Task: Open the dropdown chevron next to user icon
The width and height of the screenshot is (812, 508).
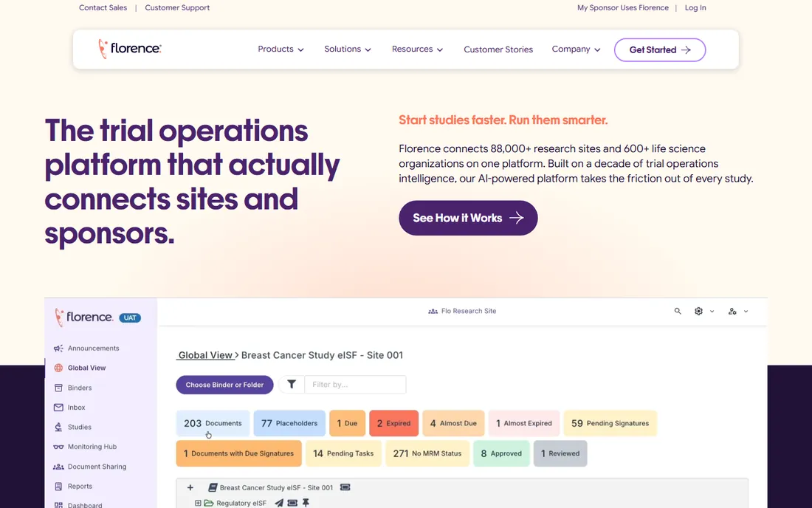Action: 746,311
